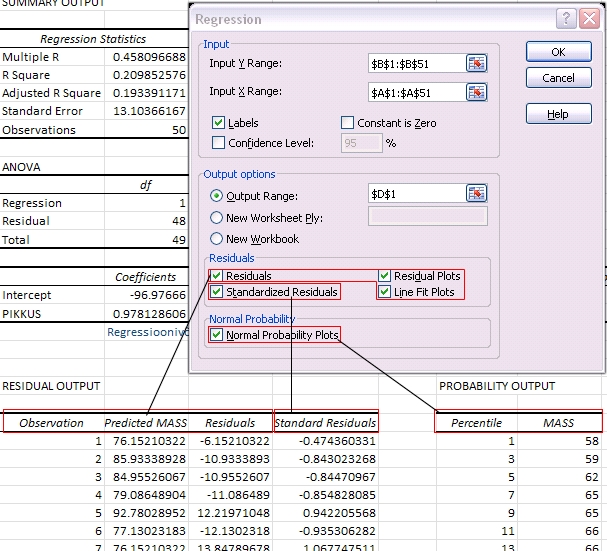Click the Input X Range field
The height and width of the screenshot is (551, 607).
pyautogui.click(x=417, y=93)
